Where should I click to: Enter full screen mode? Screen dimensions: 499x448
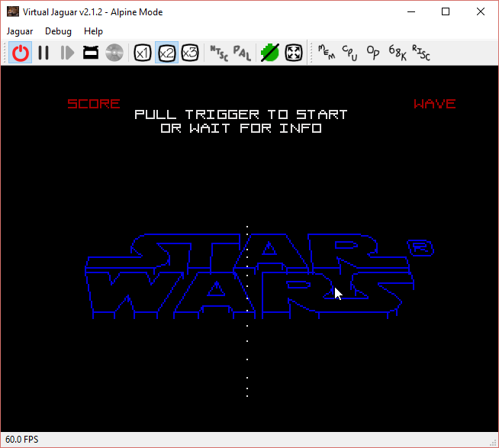pyautogui.click(x=294, y=53)
